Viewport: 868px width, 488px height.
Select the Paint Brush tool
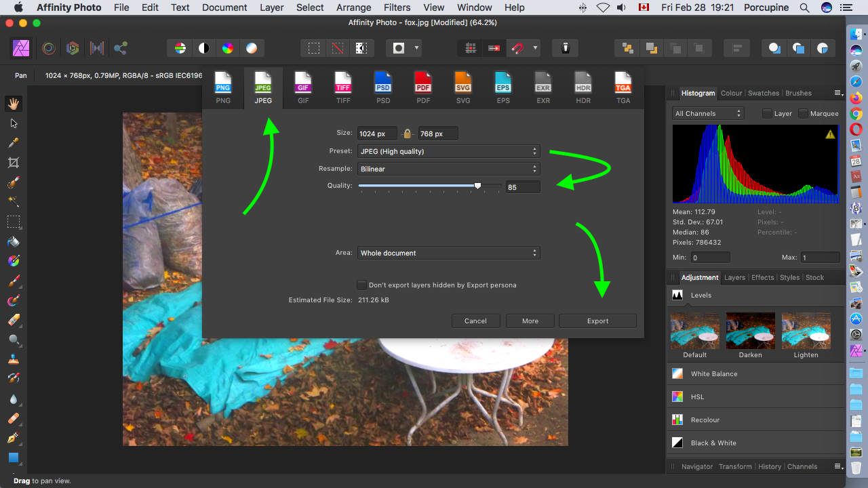click(14, 281)
